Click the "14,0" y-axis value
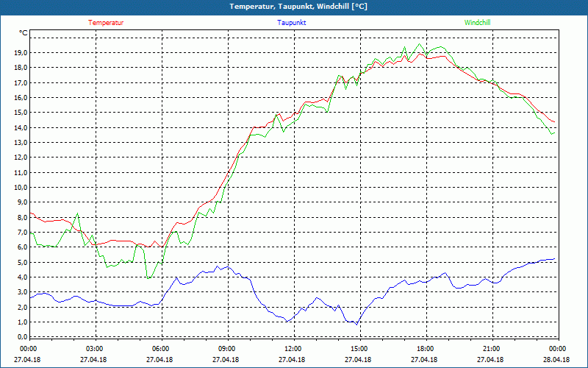This screenshot has height=368, width=588. (21, 127)
